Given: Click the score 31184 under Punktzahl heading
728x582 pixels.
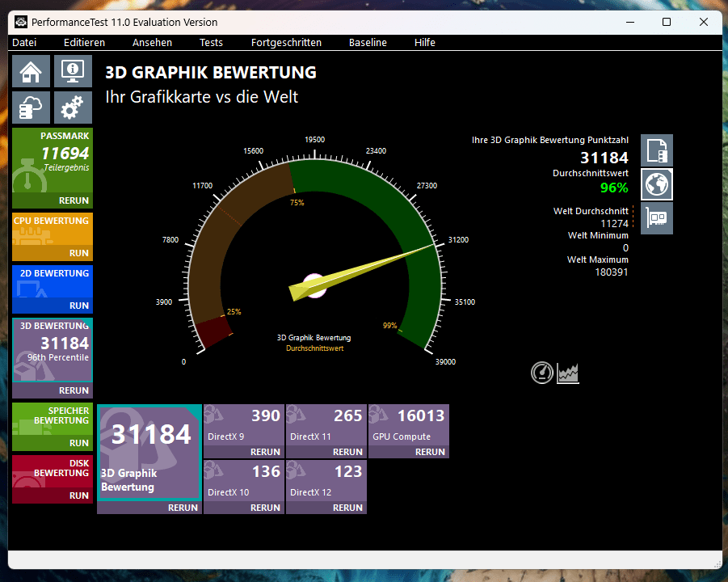Looking at the screenshot, I should pos(604,158).
